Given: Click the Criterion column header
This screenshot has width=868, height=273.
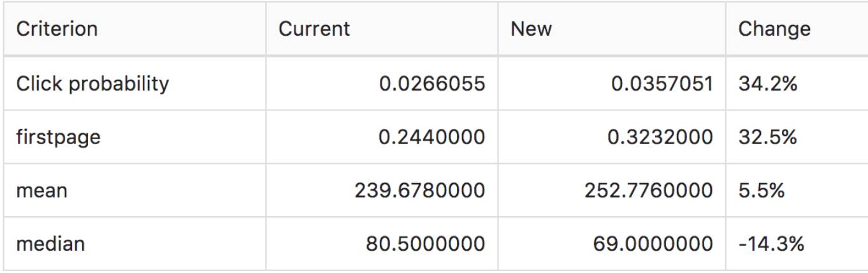Looking at the screenshot, I should tap(57, 29).
